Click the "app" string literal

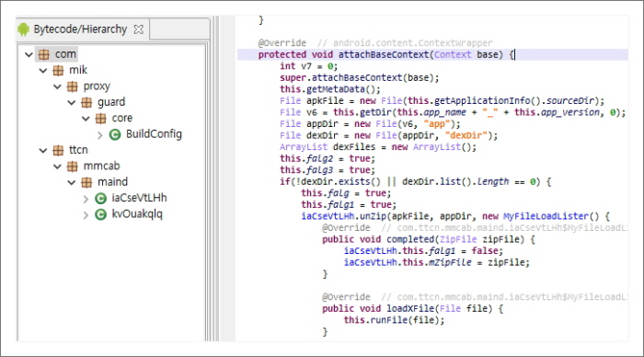point(437,124)
